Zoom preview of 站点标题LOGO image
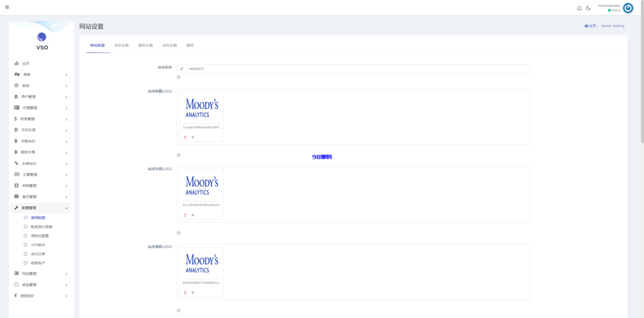 pyautogui.click(x=193, y=137)
